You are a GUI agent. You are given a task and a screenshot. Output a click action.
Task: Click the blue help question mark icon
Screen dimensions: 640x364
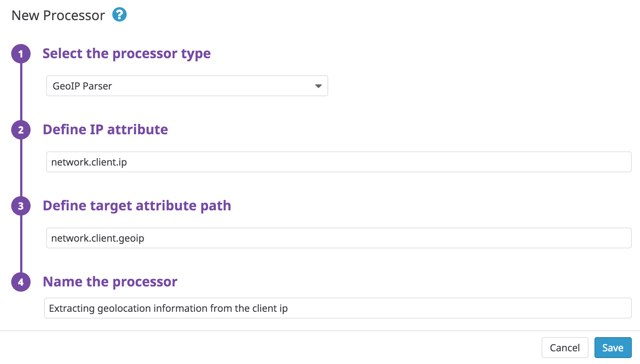click(119, 15)
